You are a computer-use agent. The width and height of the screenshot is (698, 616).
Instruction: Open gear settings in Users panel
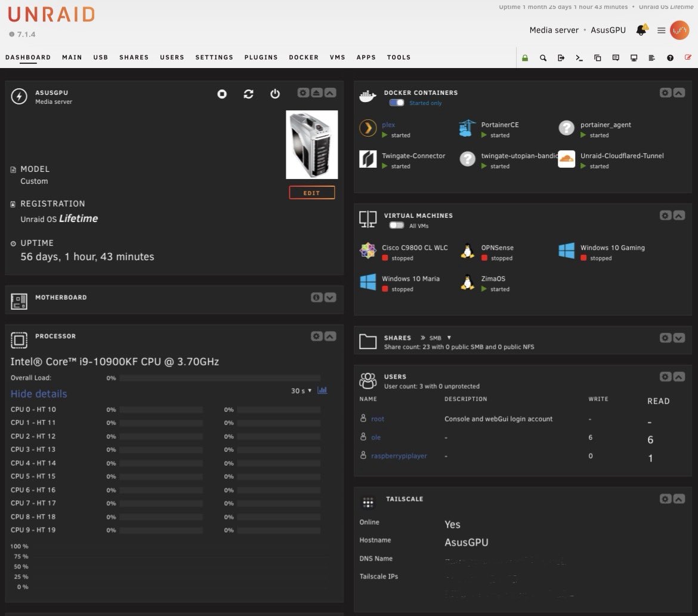click(x=665, y=377)
